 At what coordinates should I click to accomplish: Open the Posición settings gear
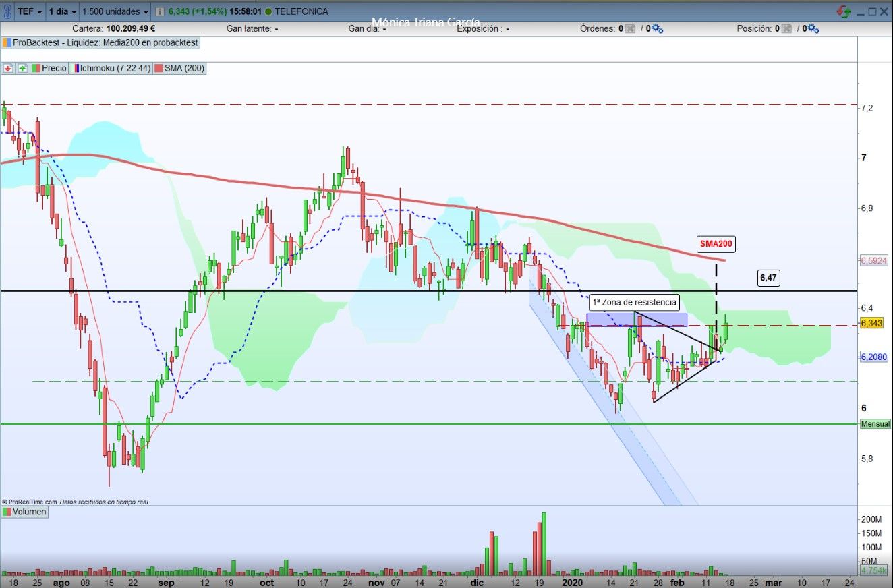(x=813, y=29)
